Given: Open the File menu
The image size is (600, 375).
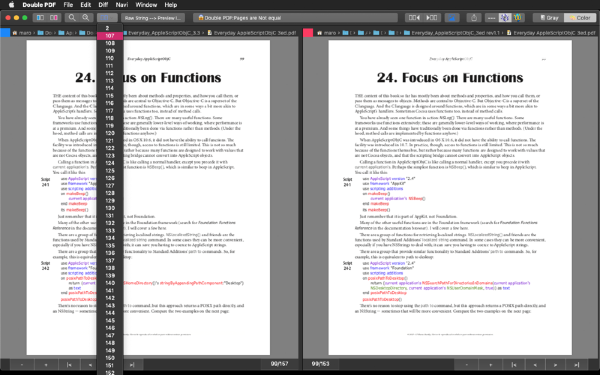Looking at the screenshot, I should 68,5.
